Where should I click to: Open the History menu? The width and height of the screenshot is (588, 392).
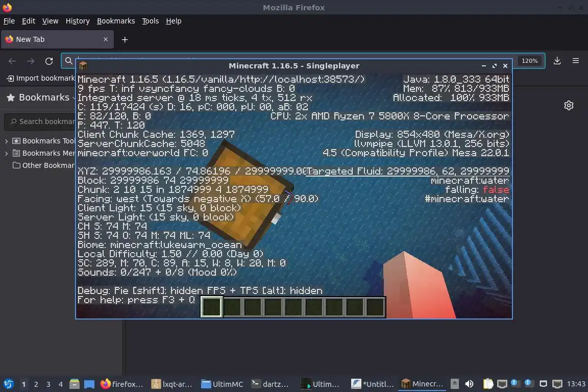tap(78, 21)
